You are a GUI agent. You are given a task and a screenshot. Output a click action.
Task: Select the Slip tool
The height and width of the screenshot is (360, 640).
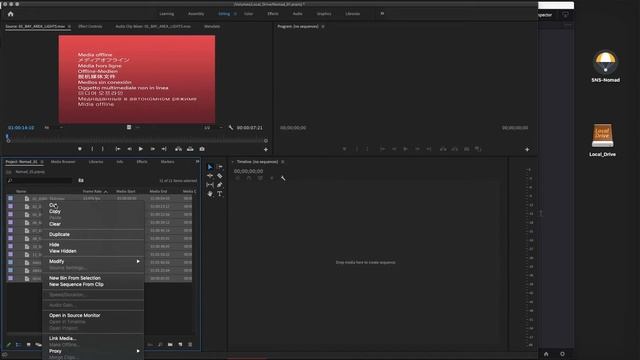pyautogui.click(x=210, y=185)
